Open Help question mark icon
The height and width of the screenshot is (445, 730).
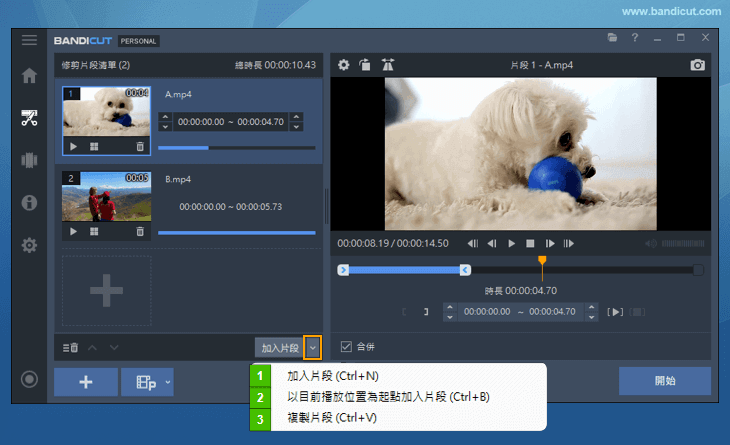pos(635,38)
